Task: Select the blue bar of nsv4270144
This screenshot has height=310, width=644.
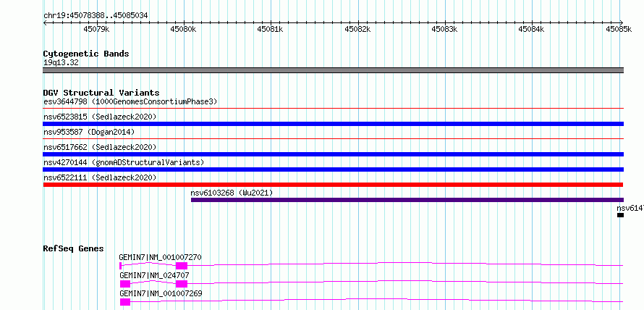Action: pos(334,169)
